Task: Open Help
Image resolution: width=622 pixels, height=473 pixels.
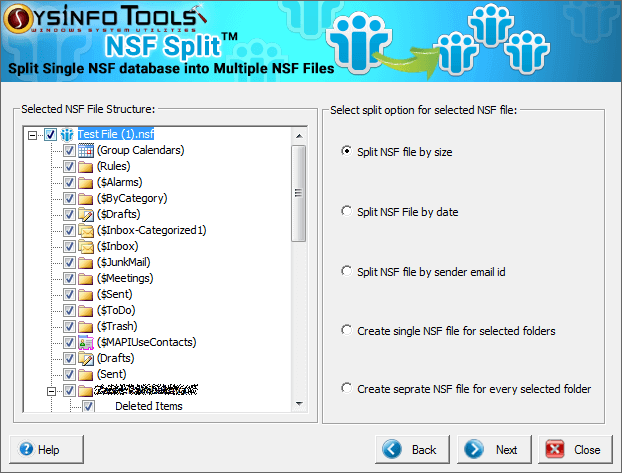Action: pos(46,449)
